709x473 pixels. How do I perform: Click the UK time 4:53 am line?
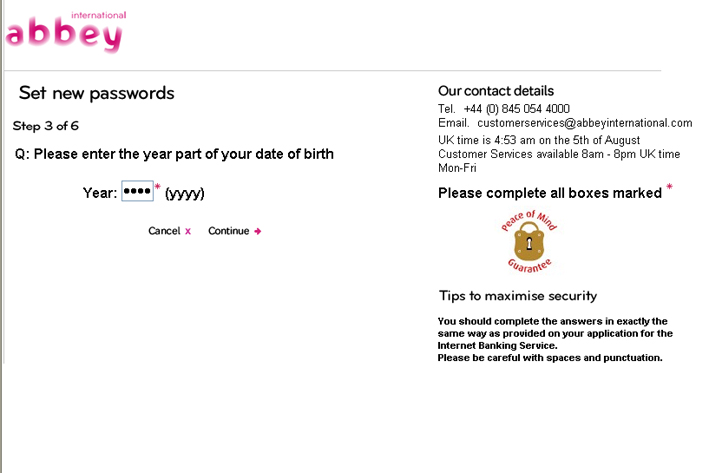click(x=539, y=140)
